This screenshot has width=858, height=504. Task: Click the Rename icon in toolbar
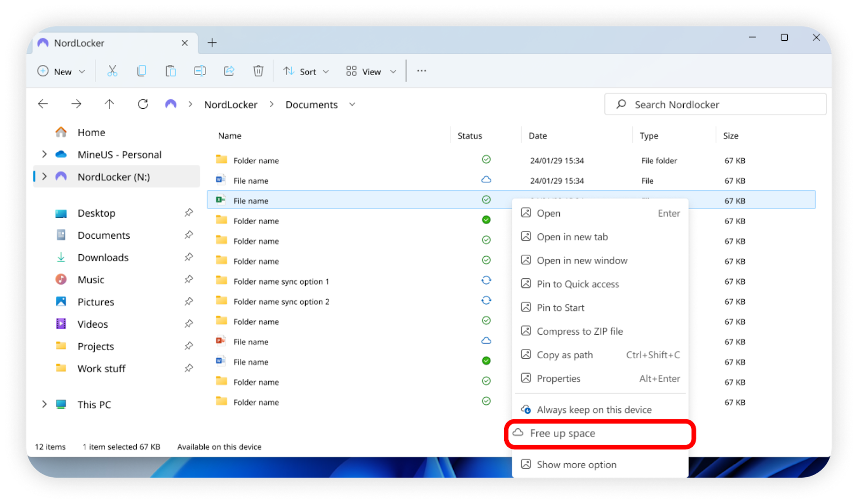point(200,71)
